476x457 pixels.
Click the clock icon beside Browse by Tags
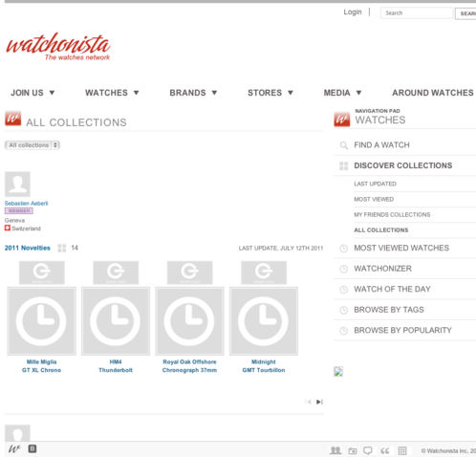pyautogui.click(x=344, y=310)
